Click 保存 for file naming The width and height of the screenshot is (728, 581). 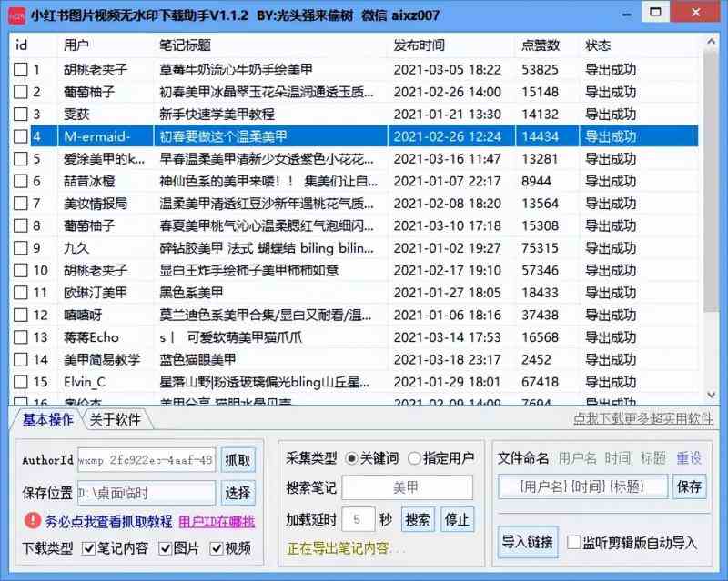(x=689, y=486)
